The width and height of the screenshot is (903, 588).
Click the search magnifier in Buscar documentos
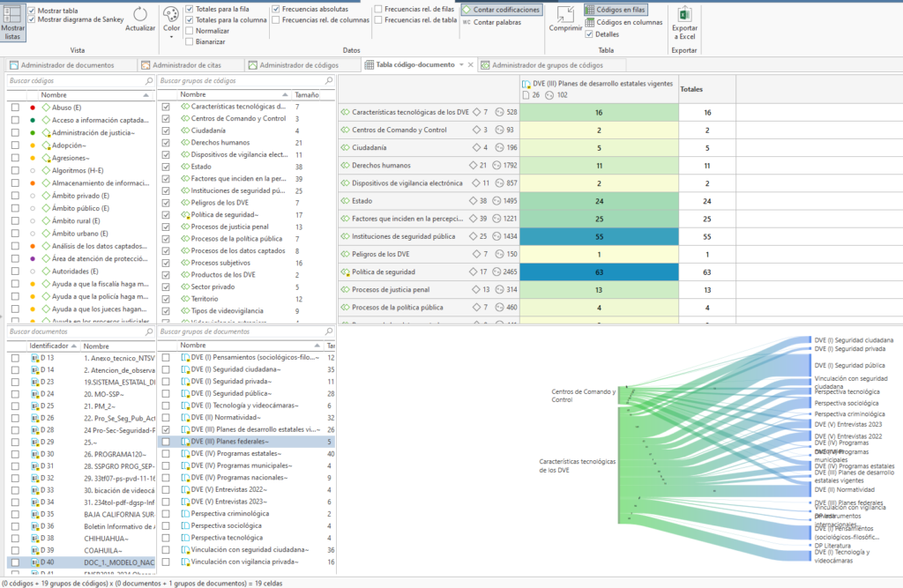point(149,331)
